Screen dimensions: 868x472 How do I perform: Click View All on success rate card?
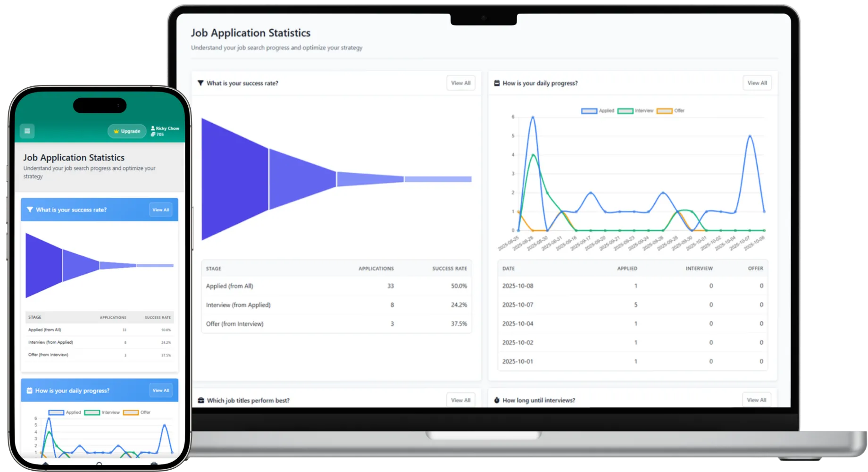point(460,83)
